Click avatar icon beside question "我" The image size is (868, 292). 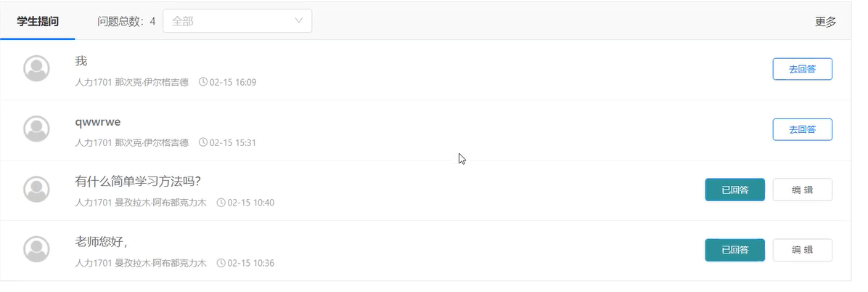36,69
